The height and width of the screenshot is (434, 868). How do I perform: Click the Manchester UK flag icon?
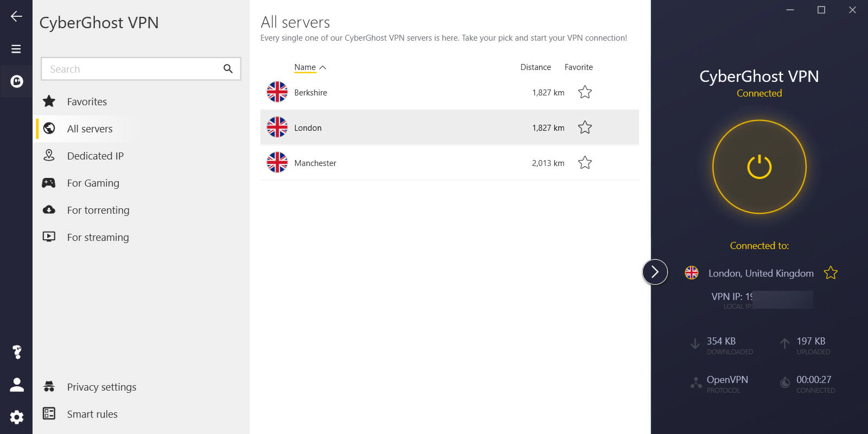277,163
